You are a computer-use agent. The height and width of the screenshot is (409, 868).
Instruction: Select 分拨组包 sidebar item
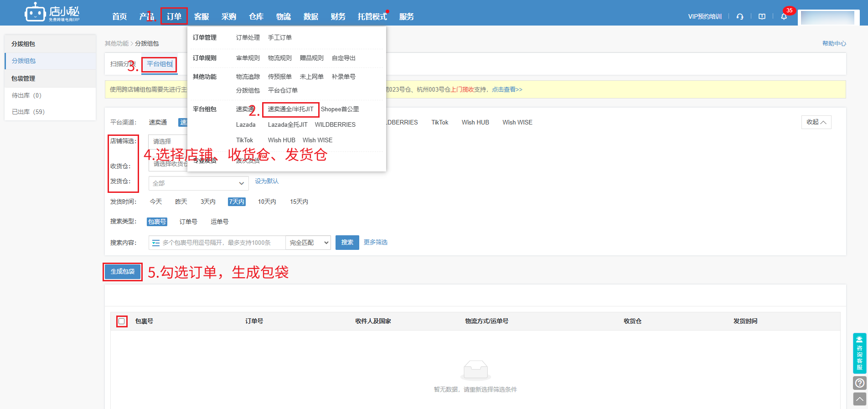click(50, 61)
